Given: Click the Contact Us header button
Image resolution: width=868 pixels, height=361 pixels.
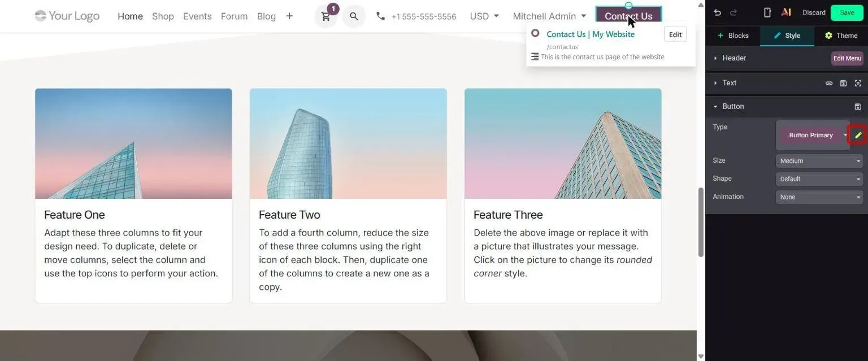Looking at the screenshot, I should click(628, 16).
